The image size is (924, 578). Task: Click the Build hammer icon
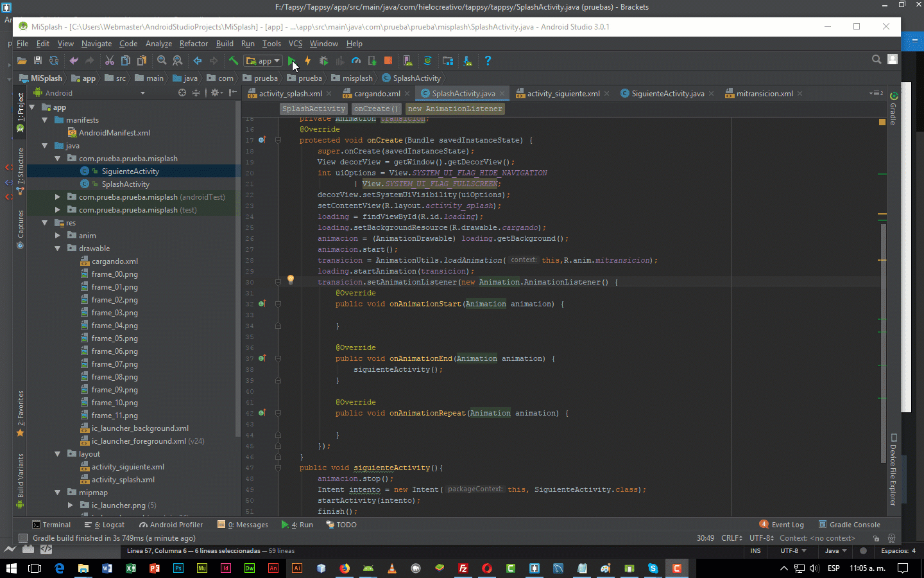pyautogui.click(x=233, y=60)
